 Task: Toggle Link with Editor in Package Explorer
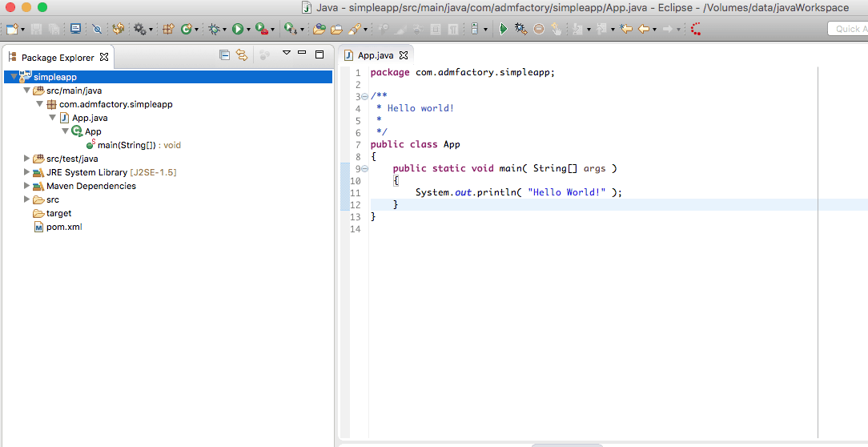[x=241, y=54]
